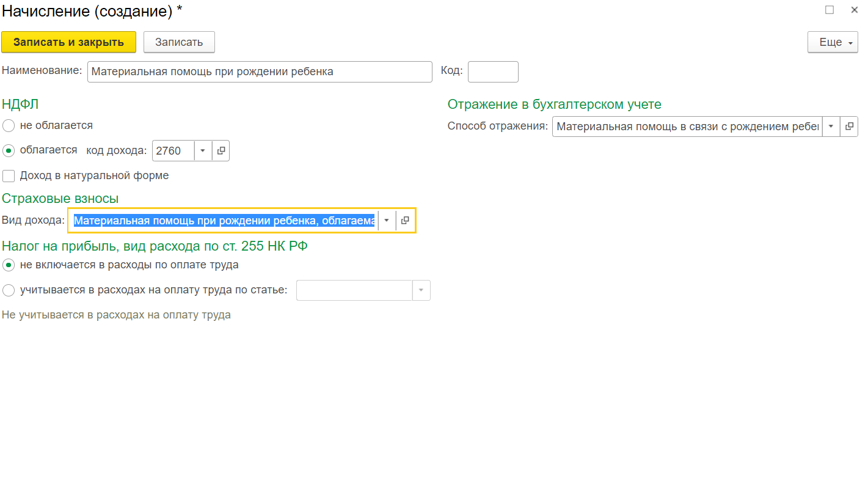The width and height of the screenshot is (868, 478).
Task: Open the accounting reflection method record
Action: coord(849,127)
